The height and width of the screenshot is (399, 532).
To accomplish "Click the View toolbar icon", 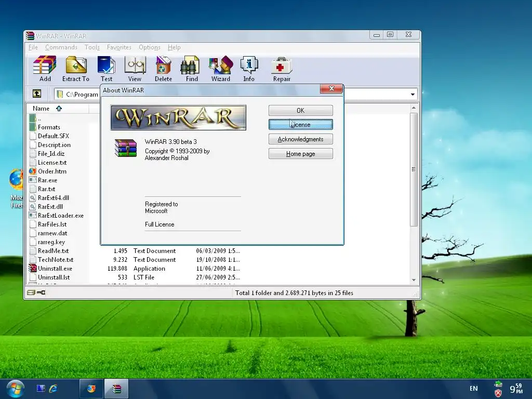I will 135,65.
